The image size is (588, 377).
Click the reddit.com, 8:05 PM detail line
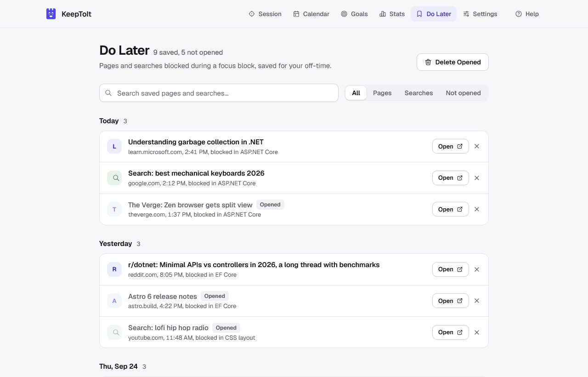182,274
